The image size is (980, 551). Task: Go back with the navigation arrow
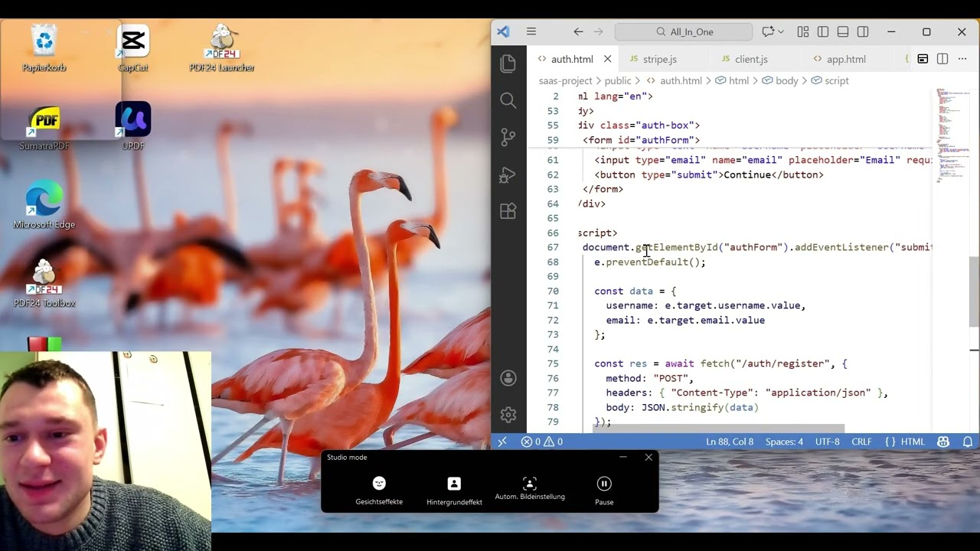(578, 31)
